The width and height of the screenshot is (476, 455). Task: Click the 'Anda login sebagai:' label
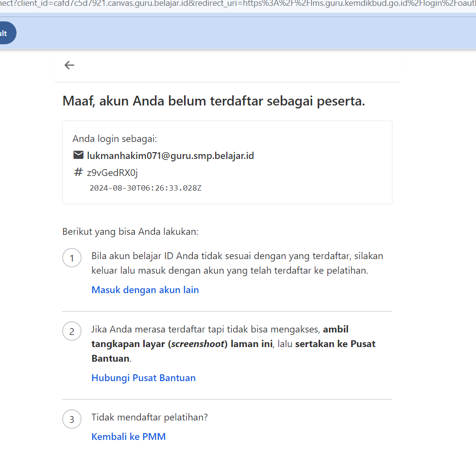tap(115, 139)
